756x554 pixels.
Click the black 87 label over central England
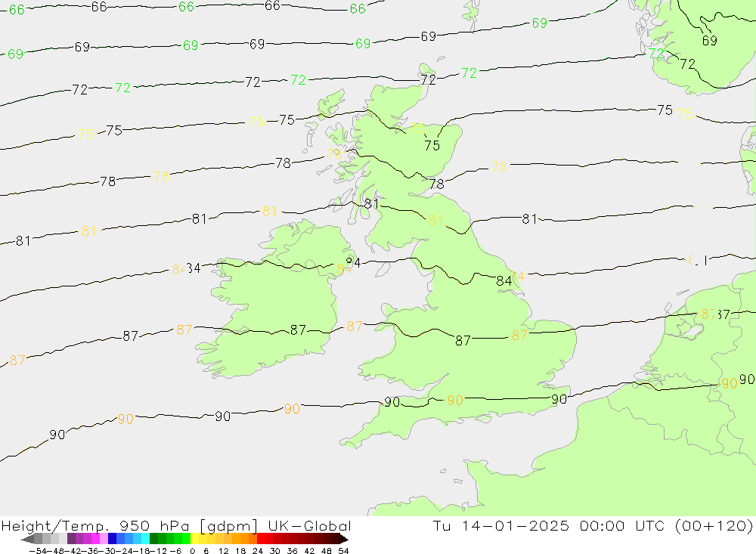pos(463,341)
